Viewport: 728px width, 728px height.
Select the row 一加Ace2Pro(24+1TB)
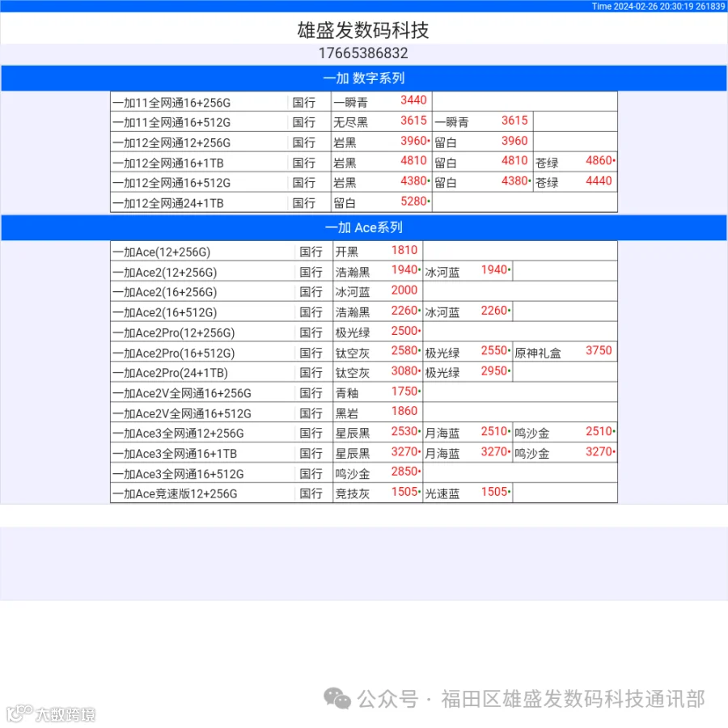364,372
